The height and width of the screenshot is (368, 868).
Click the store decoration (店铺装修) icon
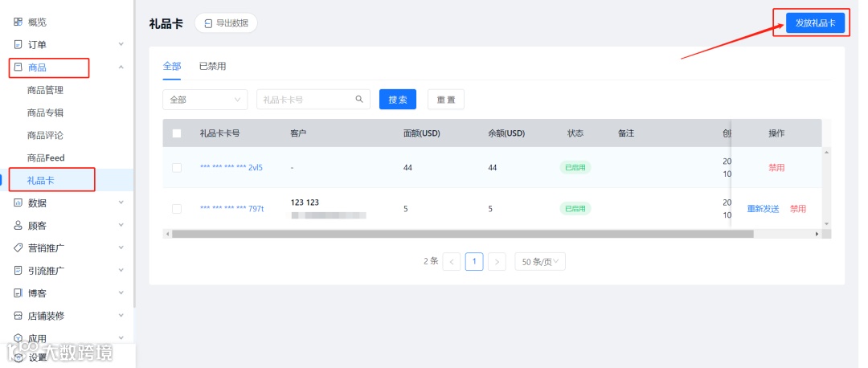click(x=18, y=316)
